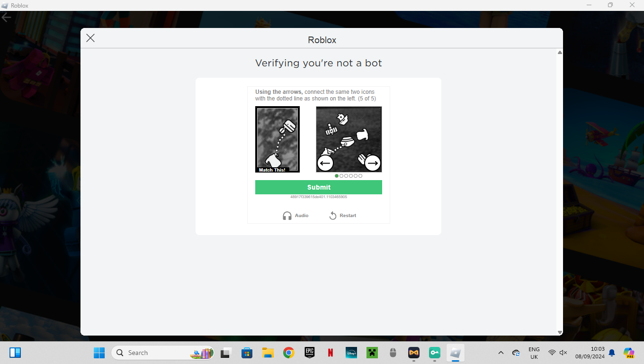Click the circular restart arrow icon
Viewport: 644px width, 364px height.
pyautogui.click(x=333, y=216)
